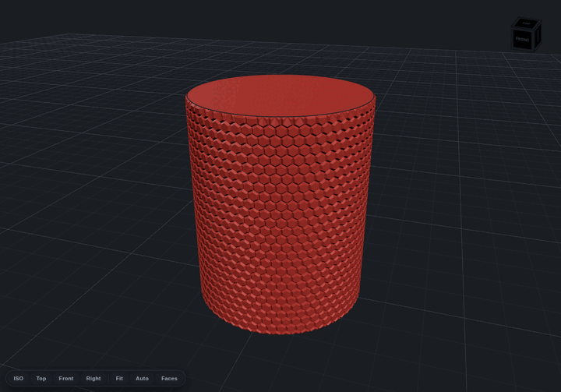
Task: Select the Front view in the bottom toolbar
Action: [65, 379]
